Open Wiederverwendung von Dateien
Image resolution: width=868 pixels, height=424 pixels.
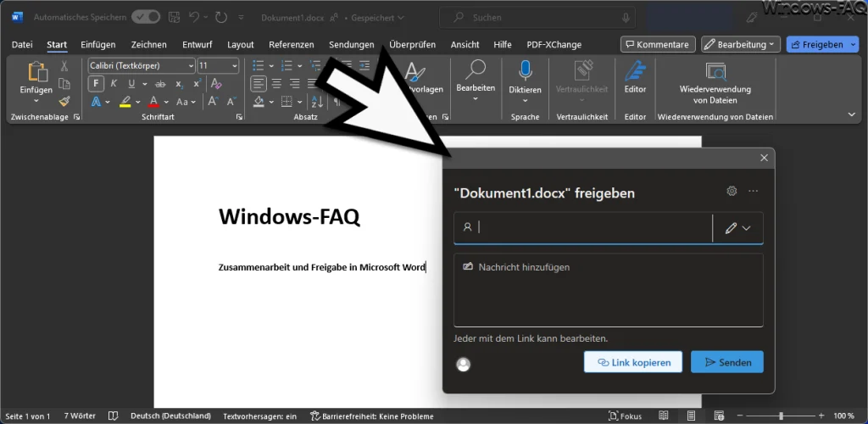coord(715,84)
